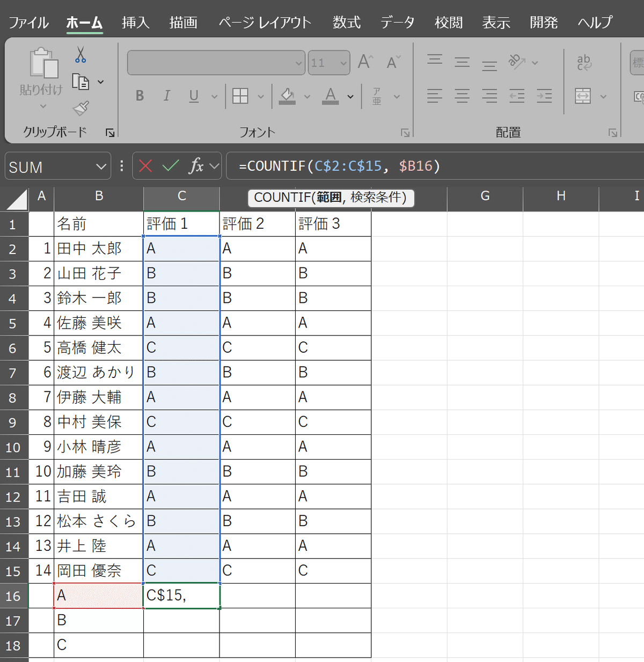The image size is (644, 662).
Task: Switch to the データ tab
Action: click(398, 23)
